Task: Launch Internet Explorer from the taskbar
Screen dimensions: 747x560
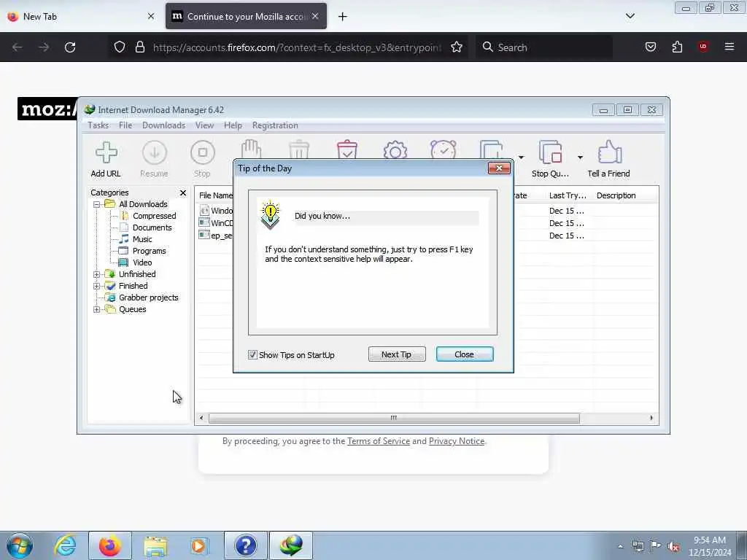Action: point(65,545)
